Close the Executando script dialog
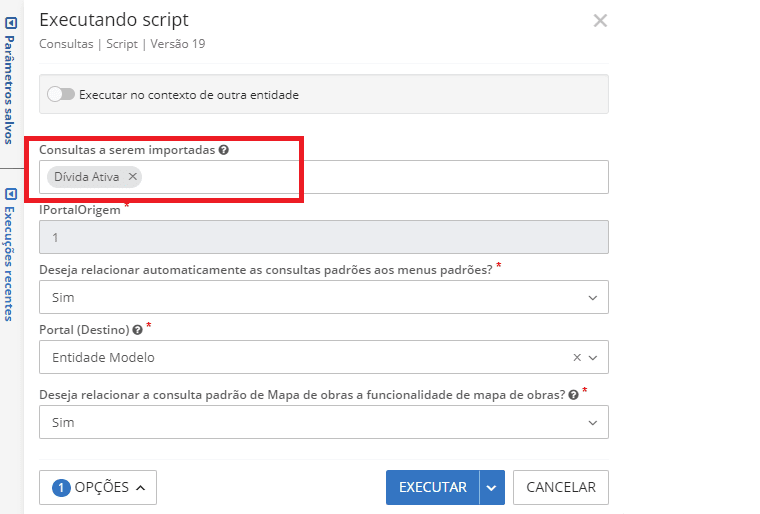This screenshot has width=760, height=514. click(600, 20)
